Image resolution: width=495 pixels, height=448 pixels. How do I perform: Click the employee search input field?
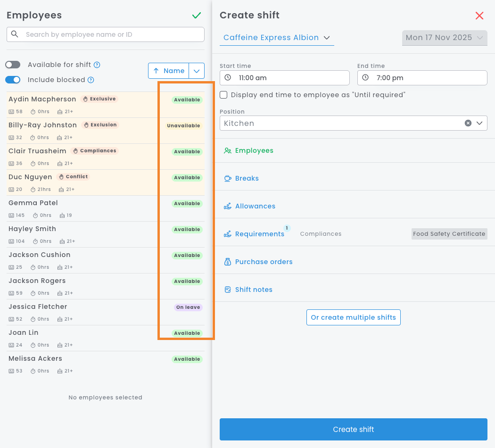point(111,34)
